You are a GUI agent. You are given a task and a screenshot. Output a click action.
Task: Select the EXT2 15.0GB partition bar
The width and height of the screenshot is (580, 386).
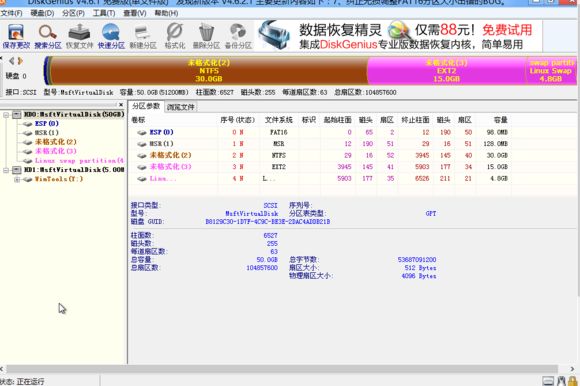[446, 71]
